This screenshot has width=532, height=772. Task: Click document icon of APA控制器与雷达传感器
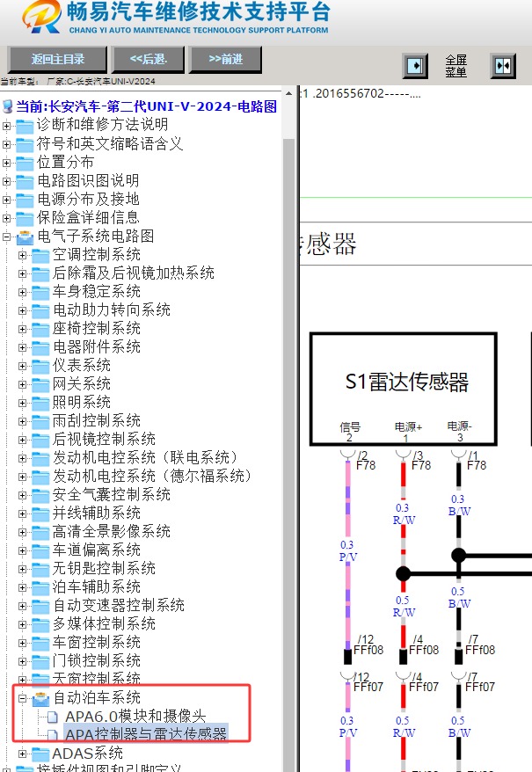(53, 735)
